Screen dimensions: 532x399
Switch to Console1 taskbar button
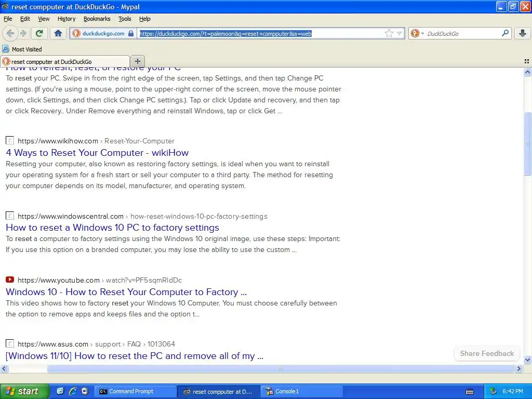coord(302,391)
